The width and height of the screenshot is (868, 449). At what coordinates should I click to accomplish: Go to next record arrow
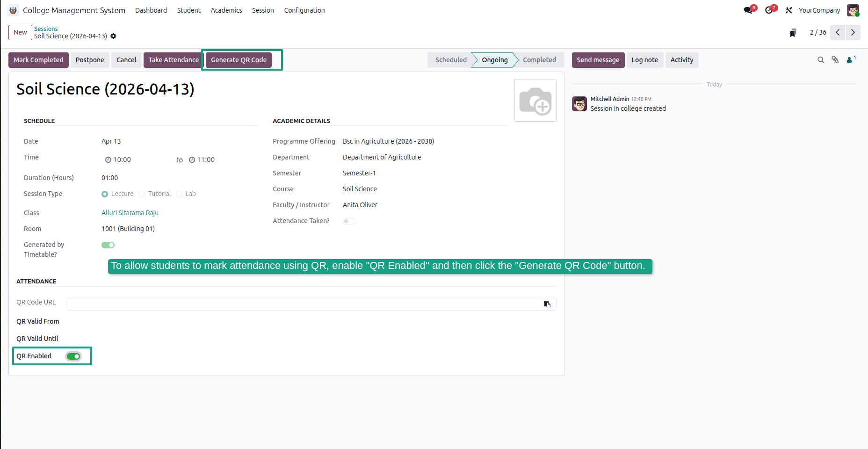pos(853,32)
